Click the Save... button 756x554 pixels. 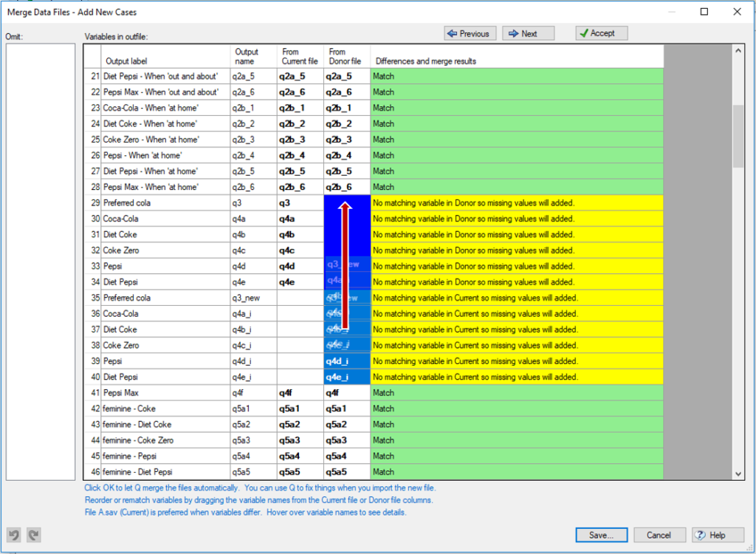602,535
